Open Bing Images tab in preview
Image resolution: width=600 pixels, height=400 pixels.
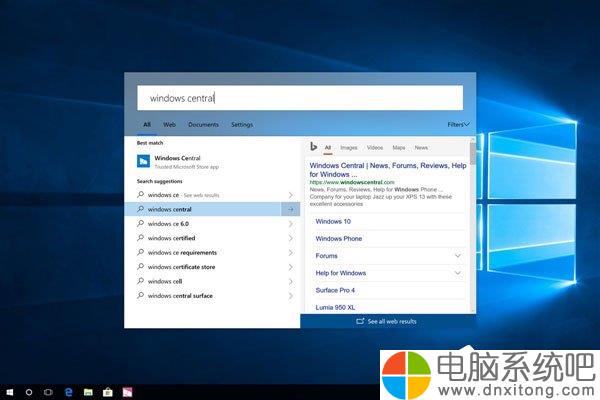tap(349, 147)
